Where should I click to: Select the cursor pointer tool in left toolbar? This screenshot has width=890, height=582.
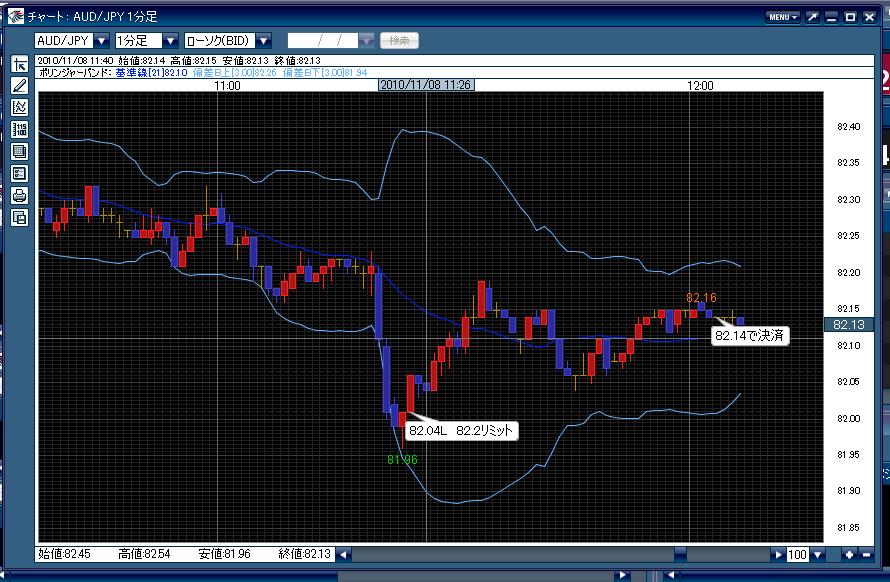[19, 64]
